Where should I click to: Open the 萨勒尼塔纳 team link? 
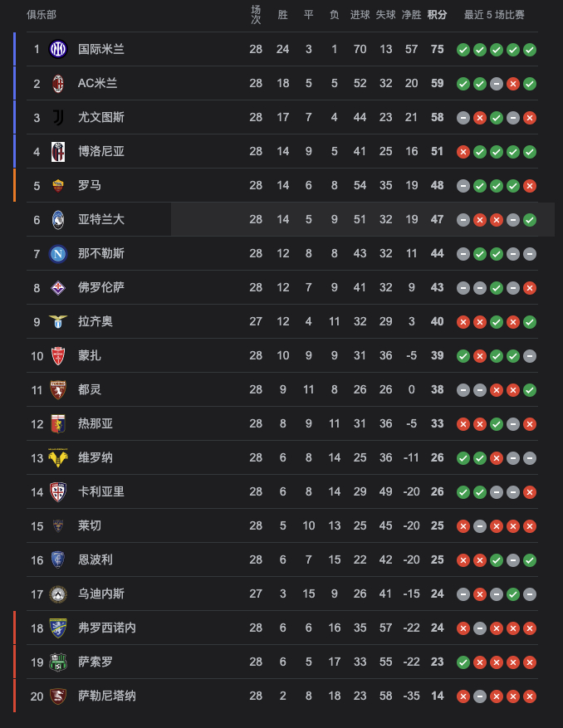point(107,696)
